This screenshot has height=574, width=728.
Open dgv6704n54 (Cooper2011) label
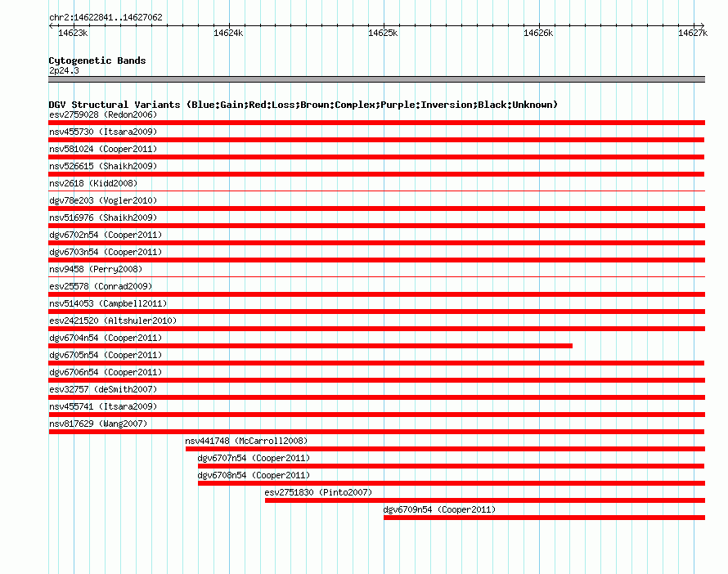[x=106, y=338]
